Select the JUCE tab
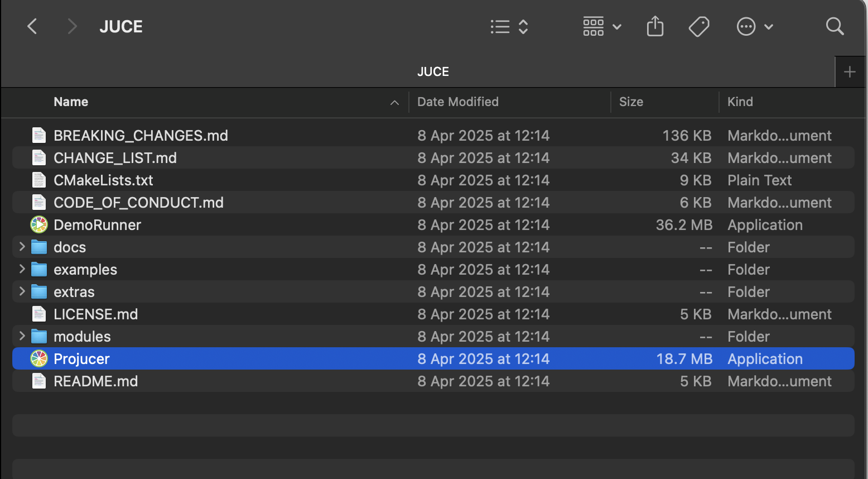 coord(433,71)
